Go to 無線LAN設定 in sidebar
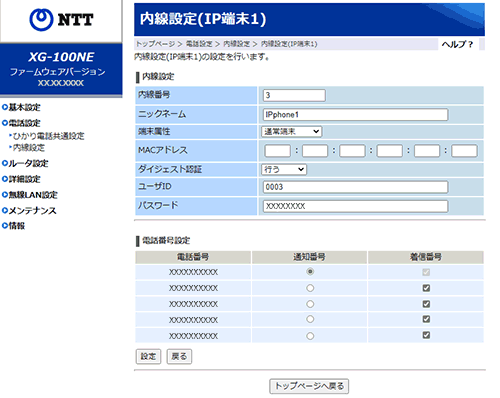Screen dimensions: 500x398 [30, 195]
